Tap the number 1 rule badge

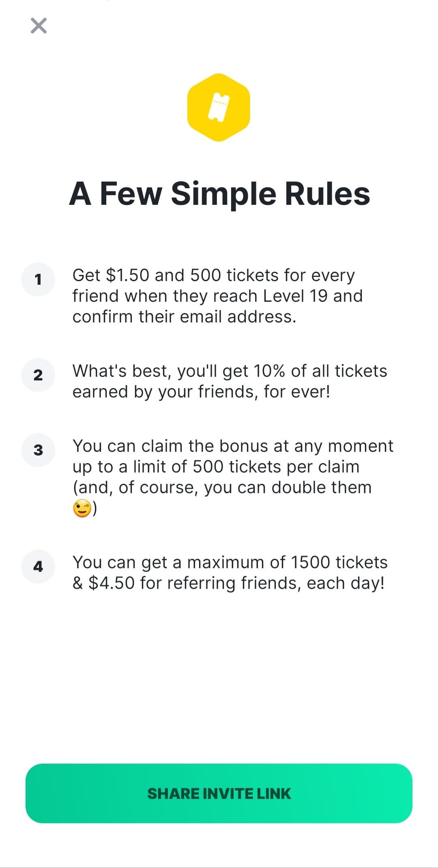click(38, 279)
